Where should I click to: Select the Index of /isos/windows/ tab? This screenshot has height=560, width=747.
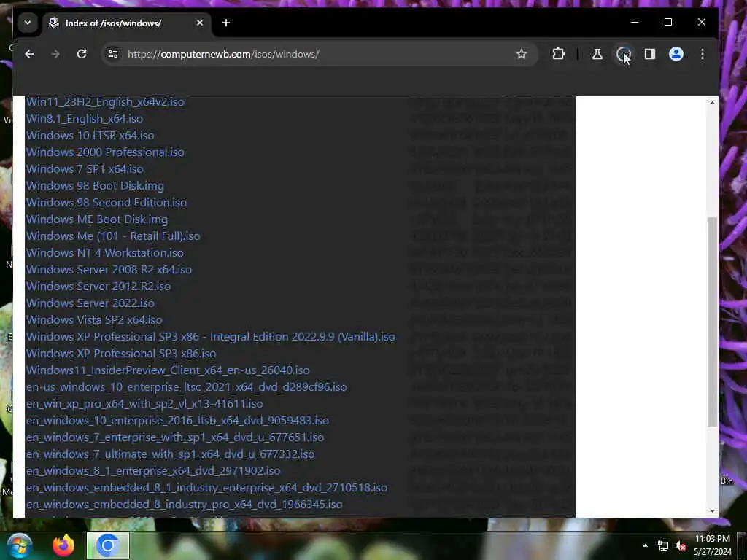pos(127,23)
